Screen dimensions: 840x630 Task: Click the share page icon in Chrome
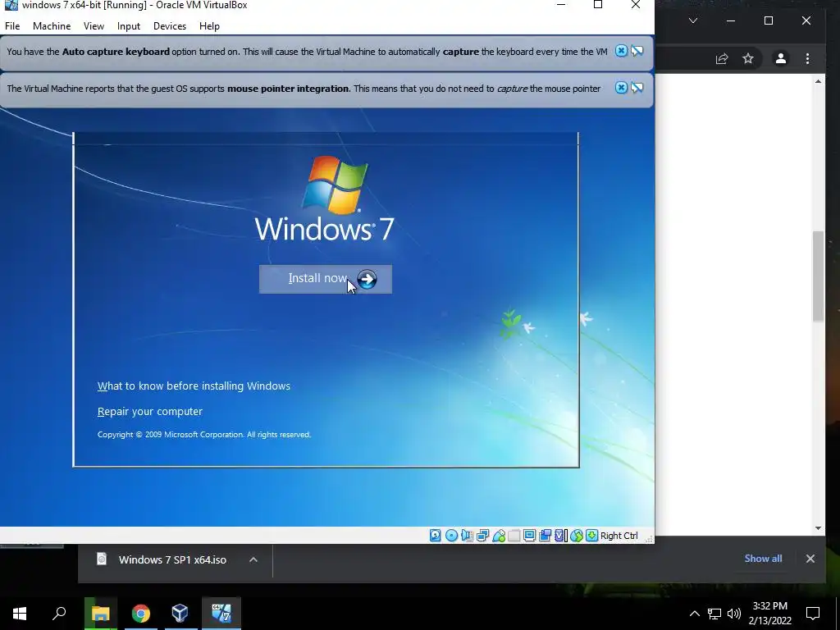point(722,59)
